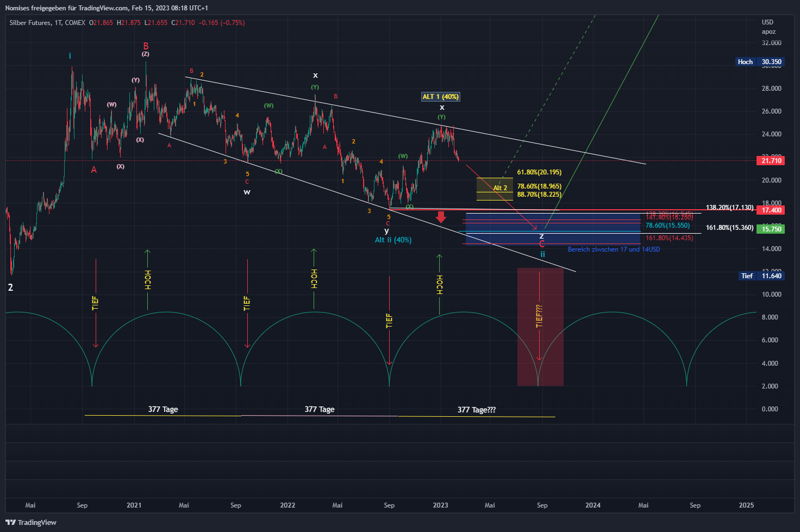
Task: Click the low value L21.655
Action: (x=156, y=23)
